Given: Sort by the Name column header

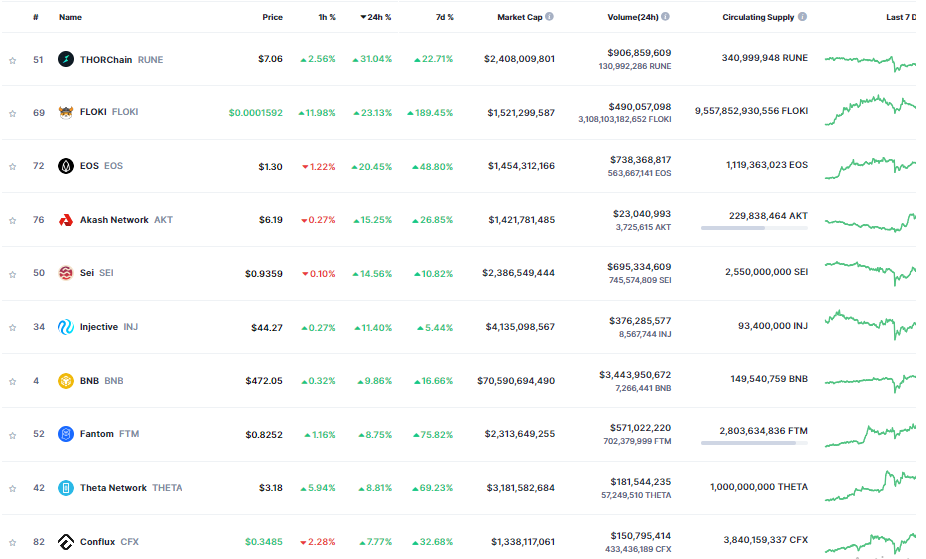Looking at the screenshot, I should [x=70, y=17].
